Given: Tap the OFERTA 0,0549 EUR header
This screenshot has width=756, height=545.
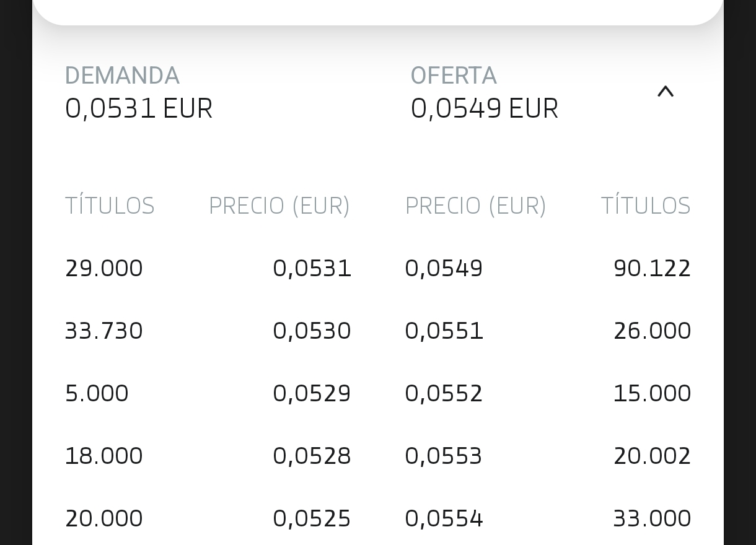Looking at the screenshot, I should (485, 92).
